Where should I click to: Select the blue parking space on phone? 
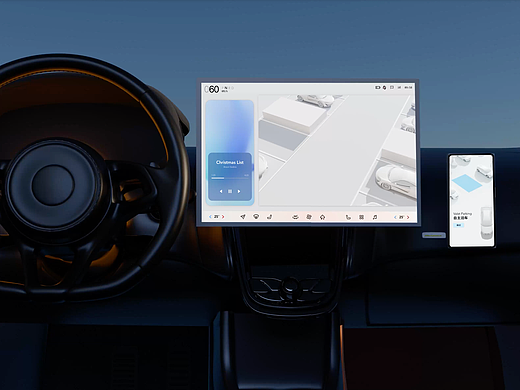pyautogui.click(x=467, y=183)
